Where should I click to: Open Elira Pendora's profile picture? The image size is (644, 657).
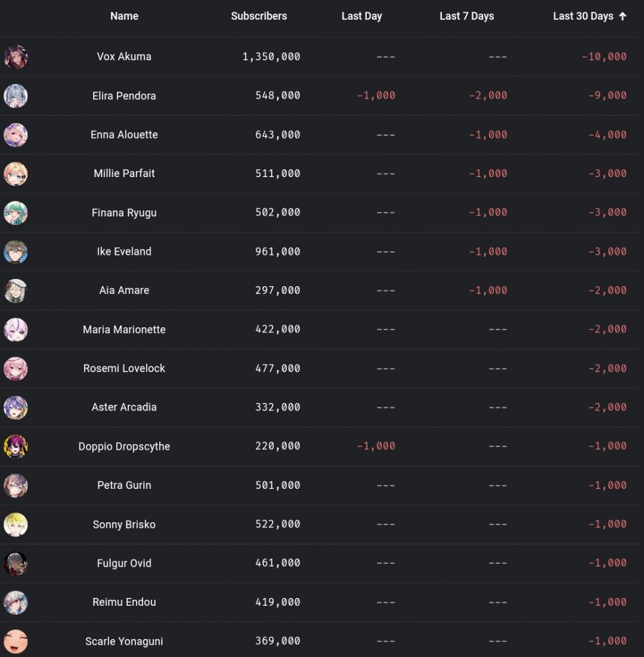point(15,96)
